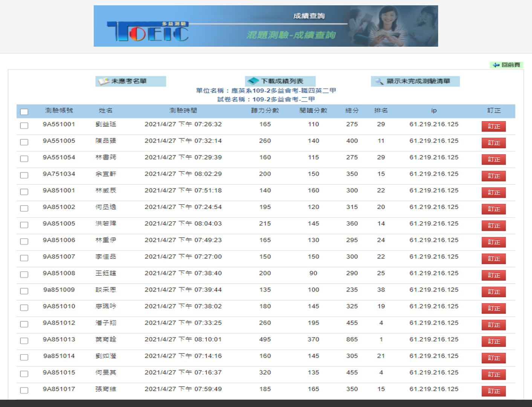The image size is (532, 407).
Task: Select the checkbox for account 9A851001
Action: point(24,192)
